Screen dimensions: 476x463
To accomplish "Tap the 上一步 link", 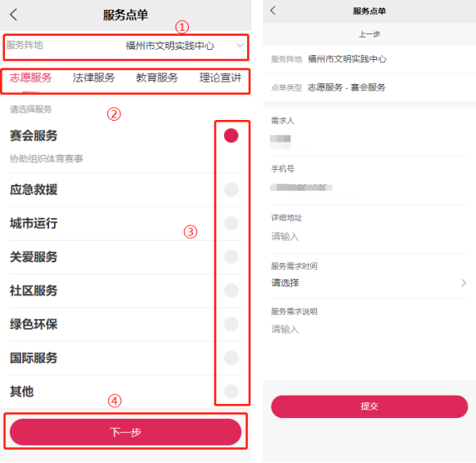I will [369, 34].
